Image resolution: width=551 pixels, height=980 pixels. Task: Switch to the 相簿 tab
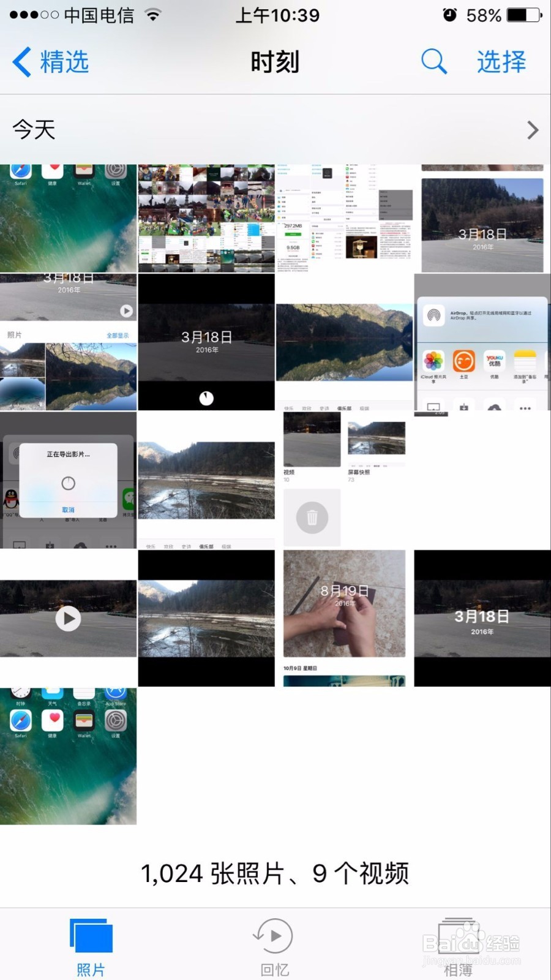click(x=458, y=947)
